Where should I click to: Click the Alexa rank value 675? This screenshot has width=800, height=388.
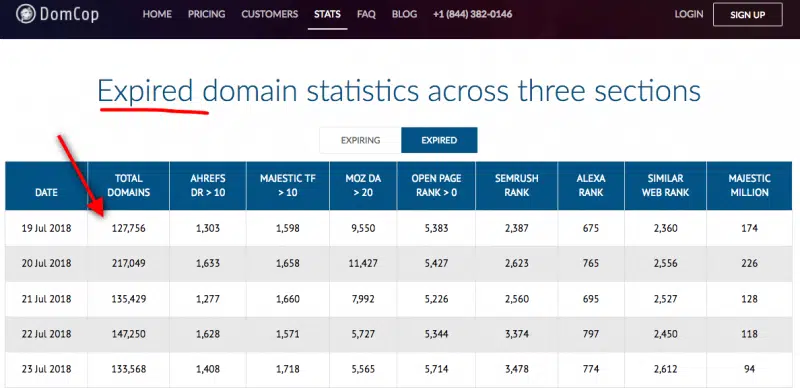591,228
